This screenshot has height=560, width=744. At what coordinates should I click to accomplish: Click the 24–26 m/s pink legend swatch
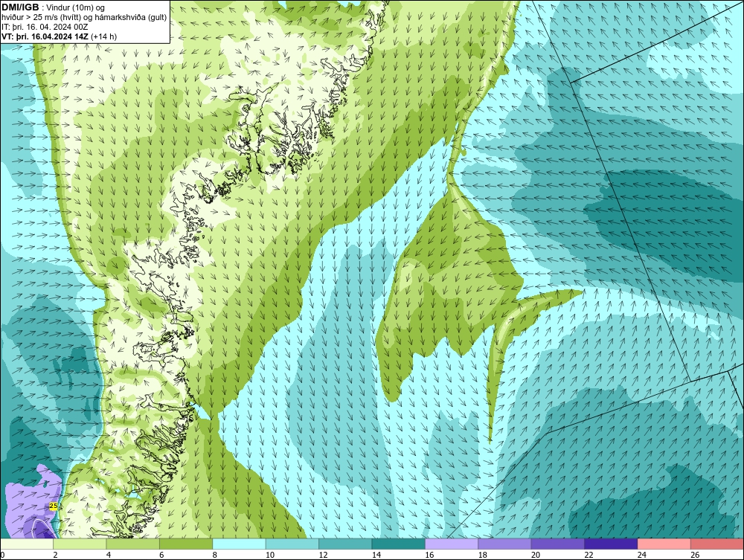pos(664,544)
